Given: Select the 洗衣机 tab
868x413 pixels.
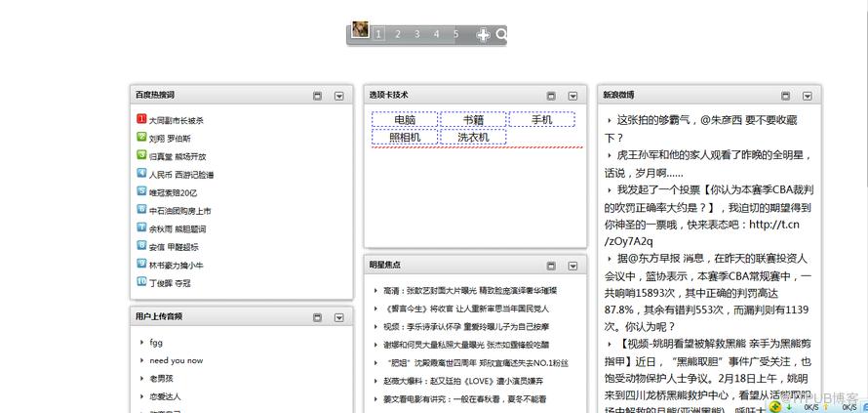Looking at the screenshot, I should click(x=473, y=138).
